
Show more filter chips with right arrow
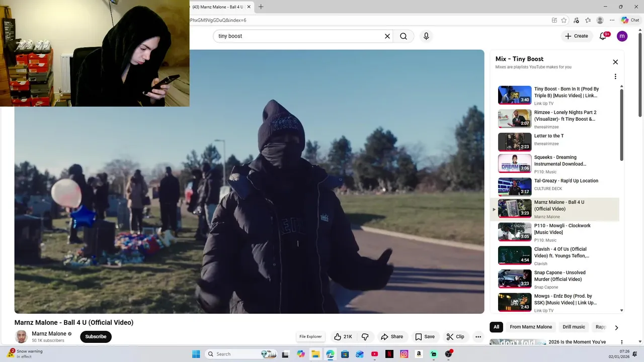pos(616,327)
